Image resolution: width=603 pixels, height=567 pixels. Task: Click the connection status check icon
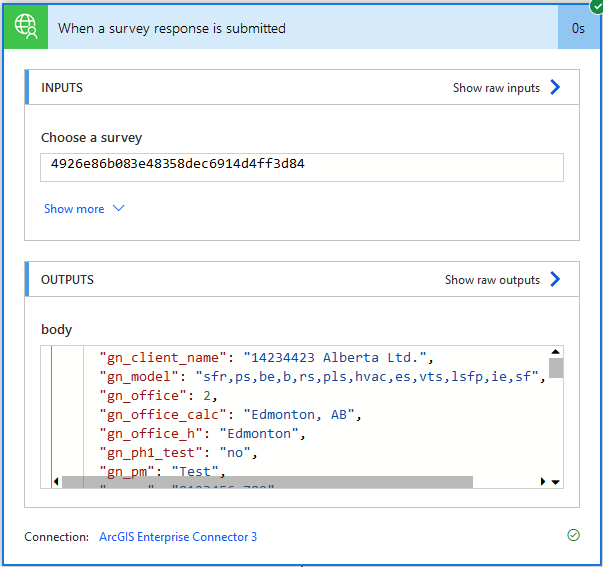pos(573,536)
